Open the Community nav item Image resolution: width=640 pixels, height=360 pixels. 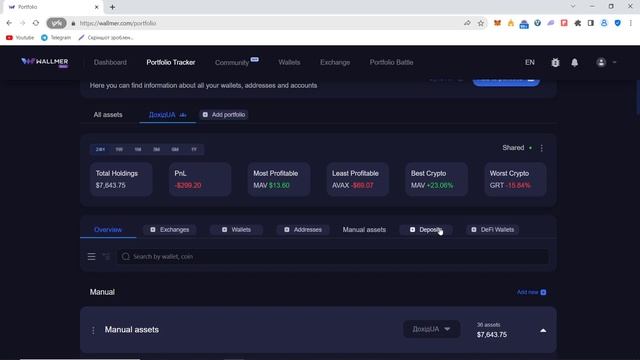click(x=232, y=62)
